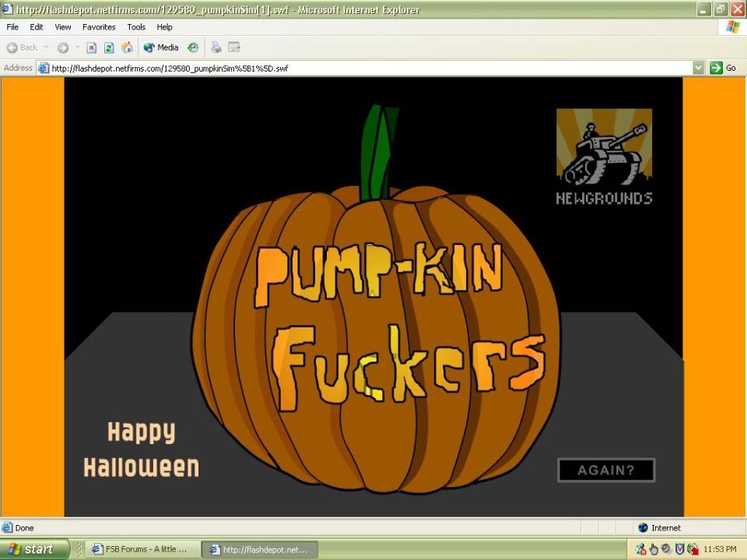Click the green Go arrow button

coord(716,68)
